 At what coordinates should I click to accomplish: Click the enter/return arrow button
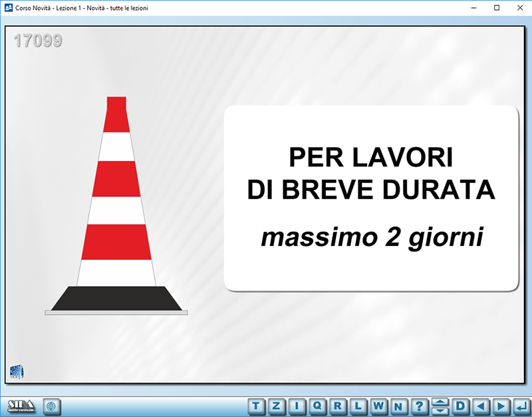point(522,406)
